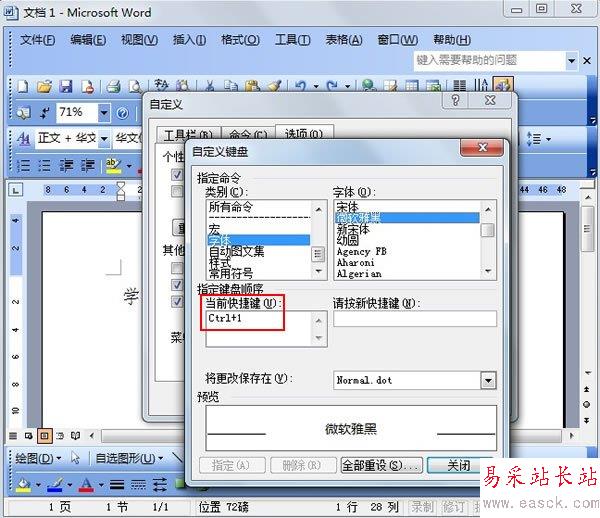The image size is (600, 518).
Task: Click the New Blank Document icon
Action: point(23,86)
